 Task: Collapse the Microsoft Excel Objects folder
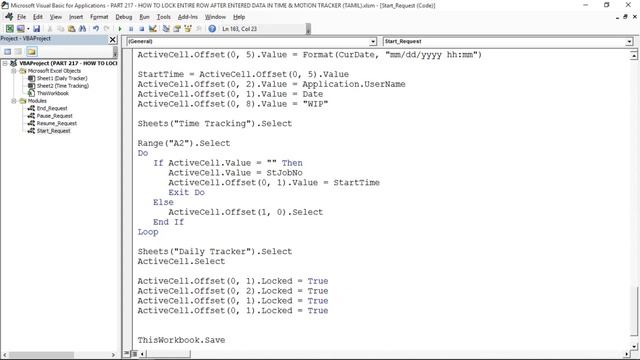[13, 71]
